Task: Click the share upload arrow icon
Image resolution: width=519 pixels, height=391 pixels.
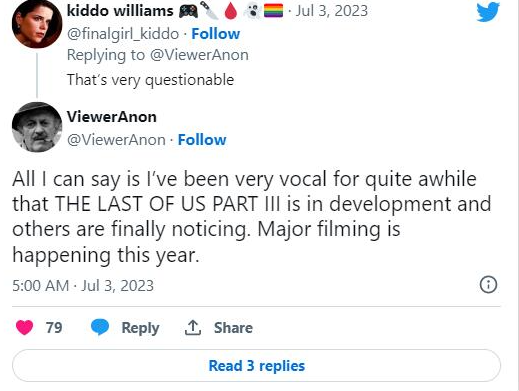Action: [x=193, y=327]
